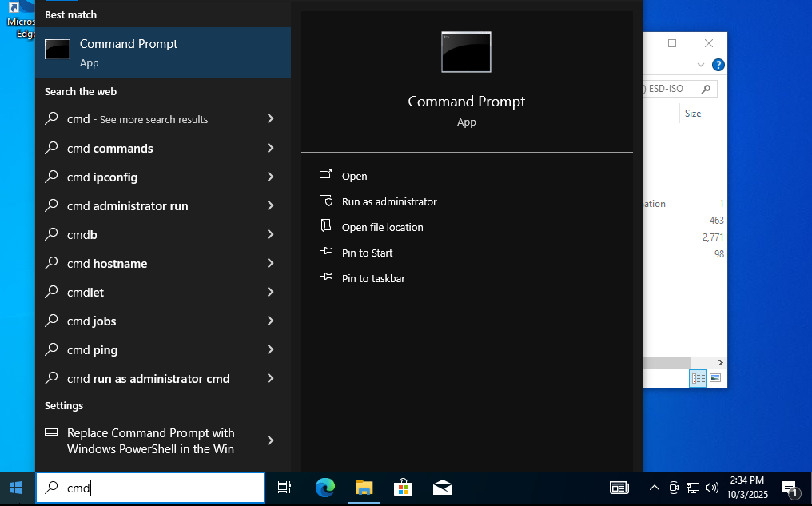Expand the Explorer ribbon chevron
Viewport: 812px width, 506px height.
(701, 65)
